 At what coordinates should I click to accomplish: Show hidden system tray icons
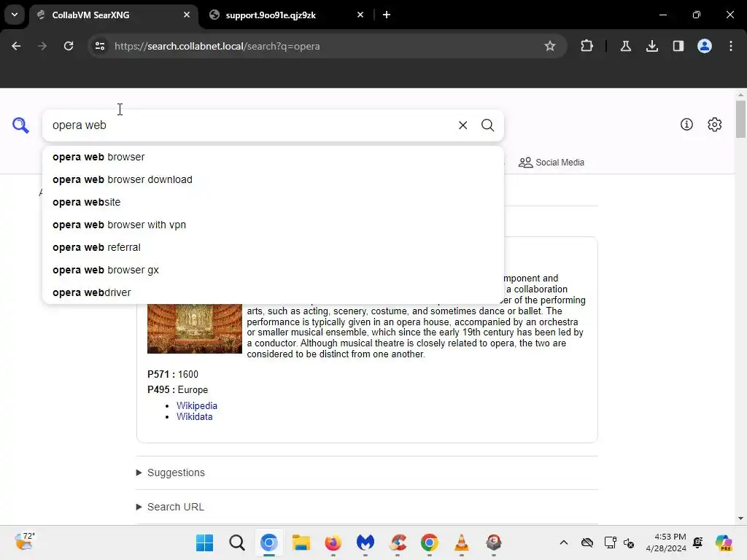point(564,542)
